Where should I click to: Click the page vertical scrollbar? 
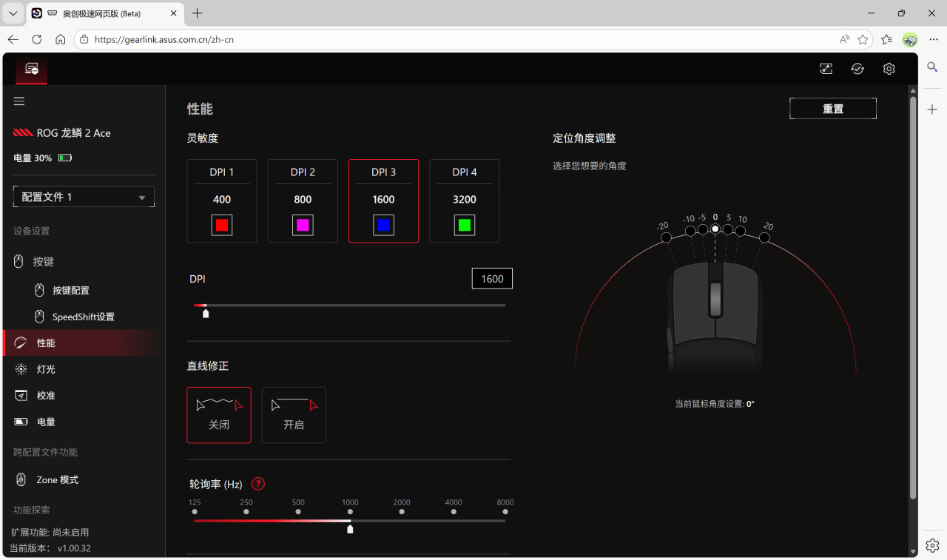[x=913, y=298]
